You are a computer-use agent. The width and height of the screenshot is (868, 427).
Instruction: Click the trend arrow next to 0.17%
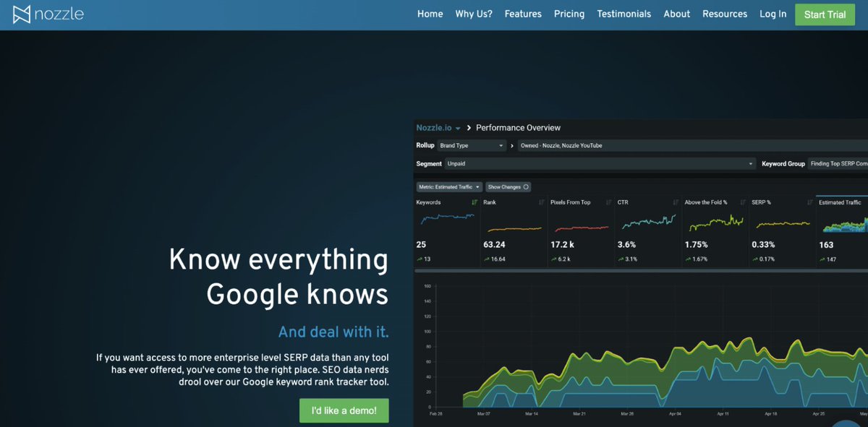(754, 259)
